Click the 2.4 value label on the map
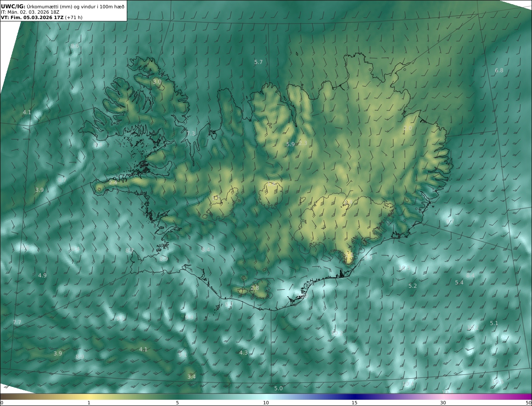This screenshot has height=406, width=532. (x=113, y=182)
